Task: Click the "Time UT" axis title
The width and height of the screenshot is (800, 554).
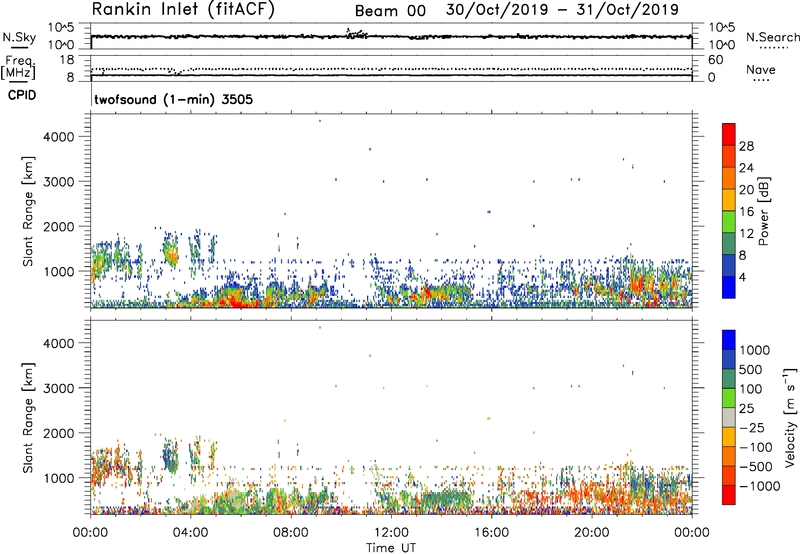Action: (391, 548)
